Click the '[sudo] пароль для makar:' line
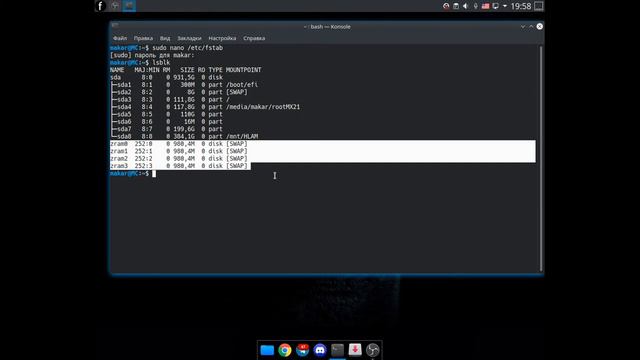 (152, 55)
